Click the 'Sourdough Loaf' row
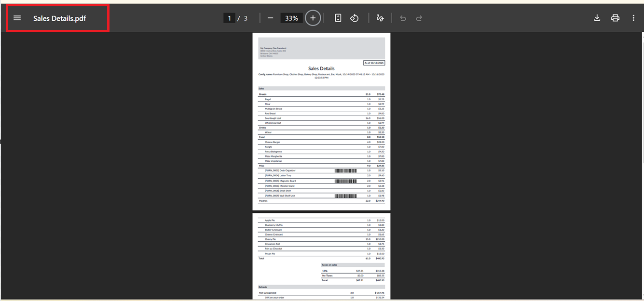The image size is (644, 301). click(x=321, y=118)
